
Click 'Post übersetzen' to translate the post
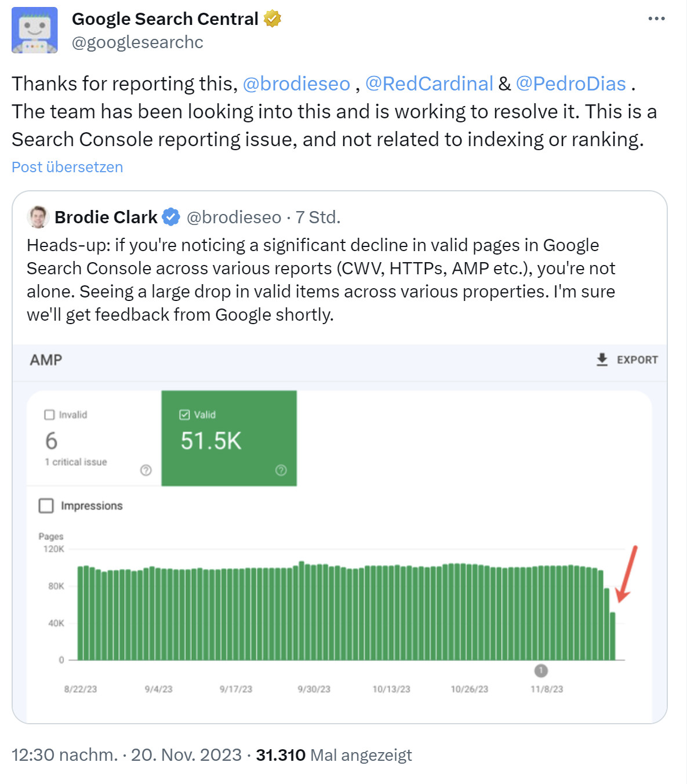(67, 167)
